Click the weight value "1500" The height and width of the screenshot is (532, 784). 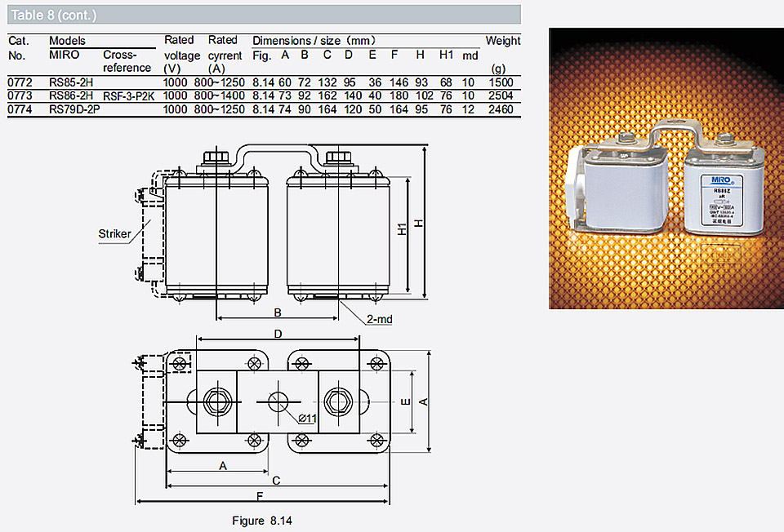501,82
